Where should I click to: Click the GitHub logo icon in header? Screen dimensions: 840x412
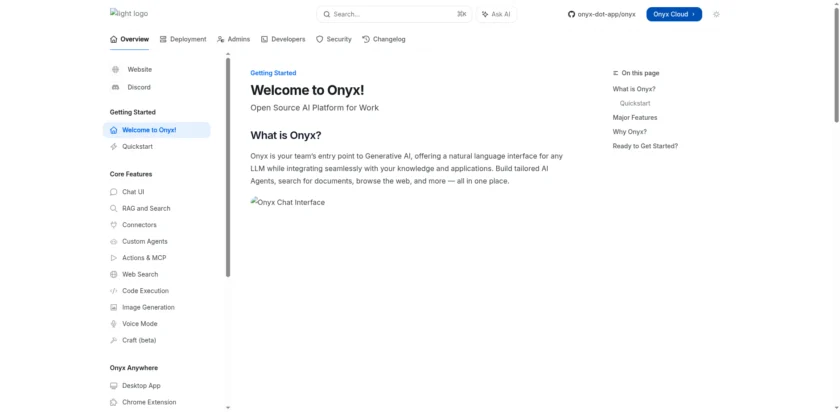pos(571,14)
